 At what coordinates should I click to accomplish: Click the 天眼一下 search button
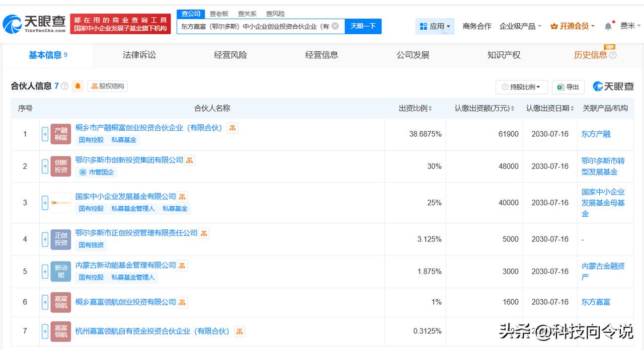click(363, 26)
